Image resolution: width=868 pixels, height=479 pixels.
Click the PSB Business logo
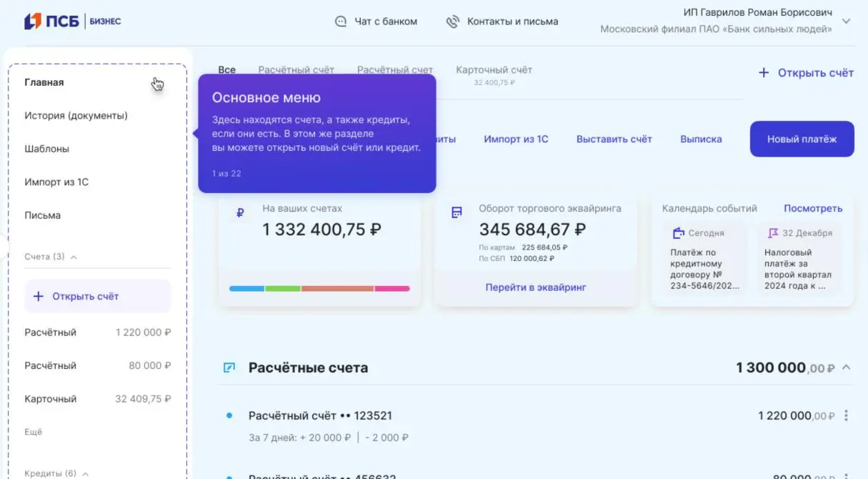click(72, 21)
